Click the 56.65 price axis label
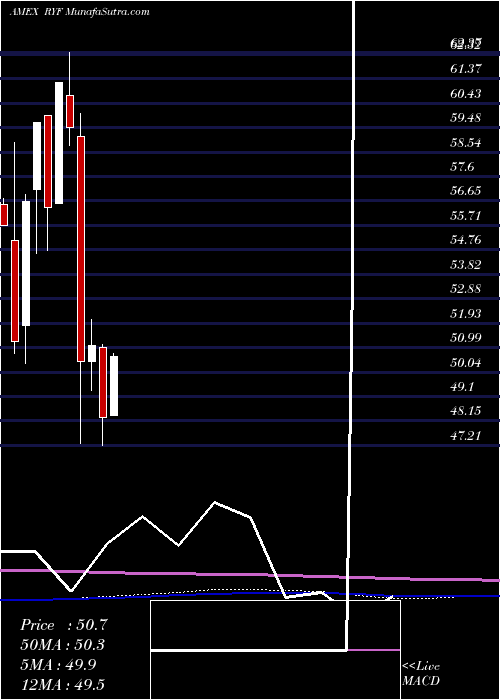Viewport: 500px width, 700px height. point(466,191)
